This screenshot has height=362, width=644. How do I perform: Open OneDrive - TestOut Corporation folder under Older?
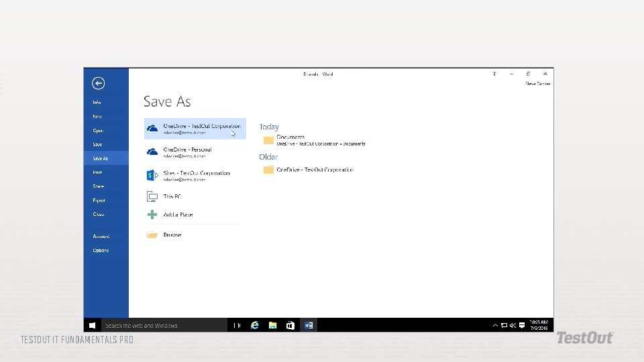pos(309,170)
